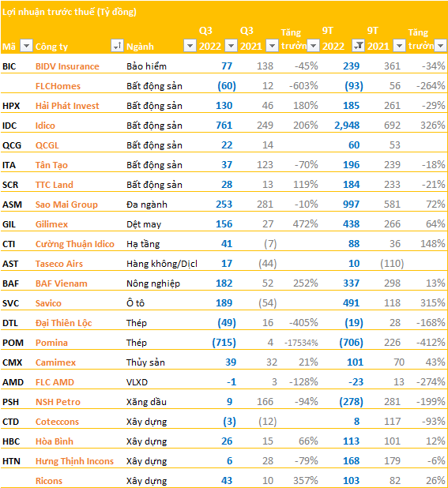Select the BIDV Insurance company cell
The height and width of the screenshot is (488, 448).
[x=67, y=66]
